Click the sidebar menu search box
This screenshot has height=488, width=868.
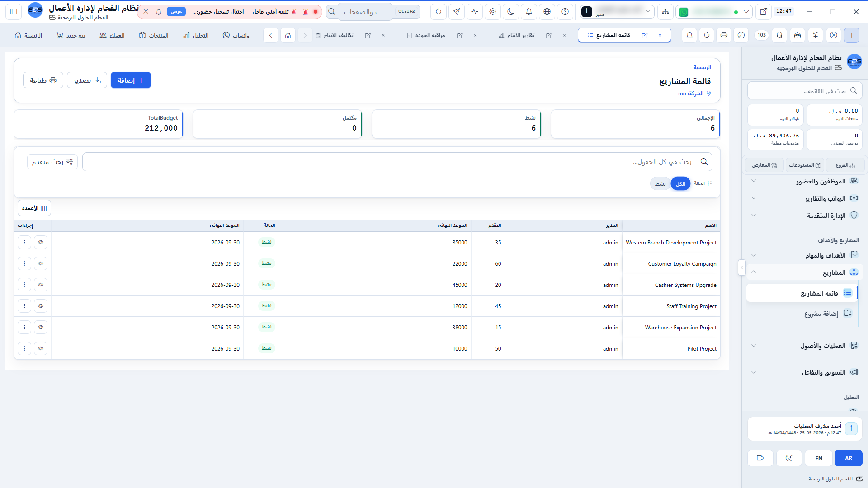[805, 91]
